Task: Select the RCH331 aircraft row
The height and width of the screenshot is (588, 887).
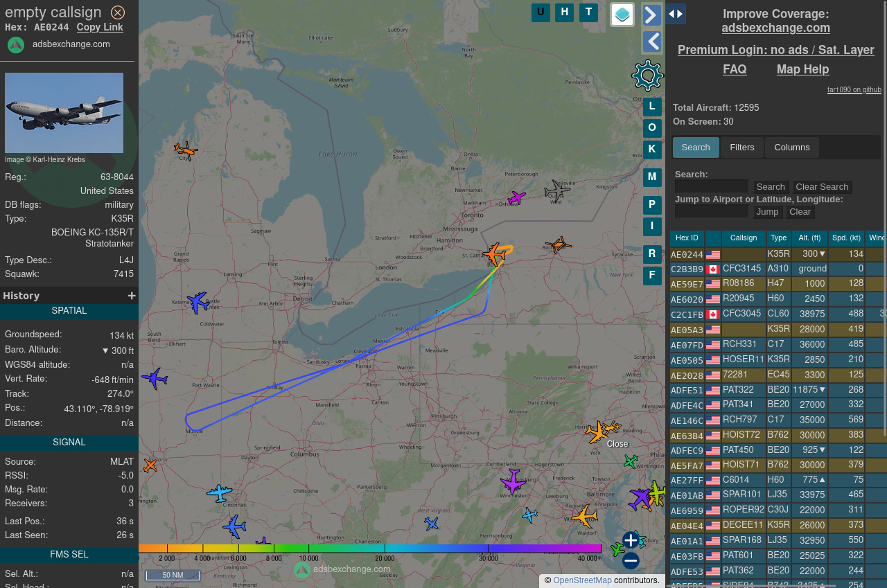Action: tap(778, 345)
